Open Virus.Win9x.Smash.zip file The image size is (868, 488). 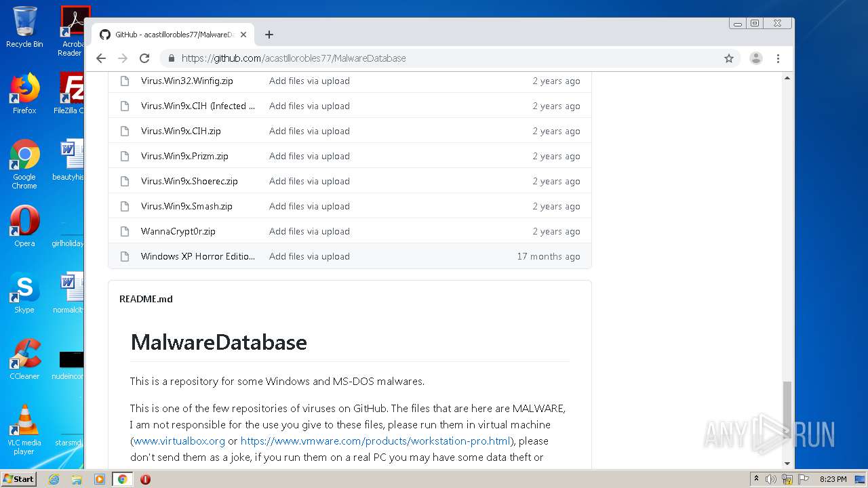(186, 206)
